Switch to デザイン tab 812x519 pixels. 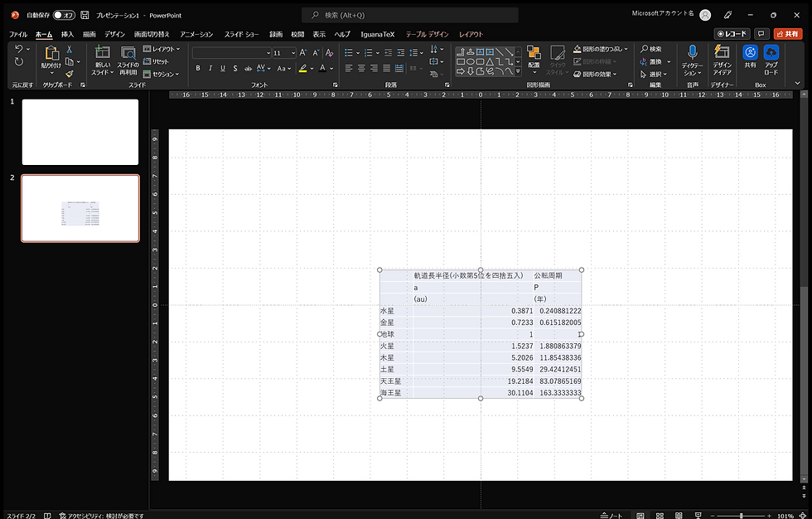pos(114,34)
